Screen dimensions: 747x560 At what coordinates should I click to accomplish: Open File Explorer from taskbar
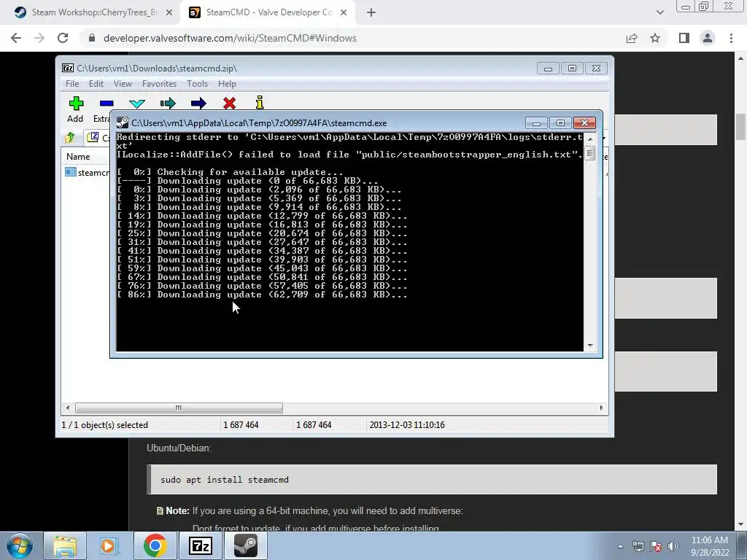[65, 545]
